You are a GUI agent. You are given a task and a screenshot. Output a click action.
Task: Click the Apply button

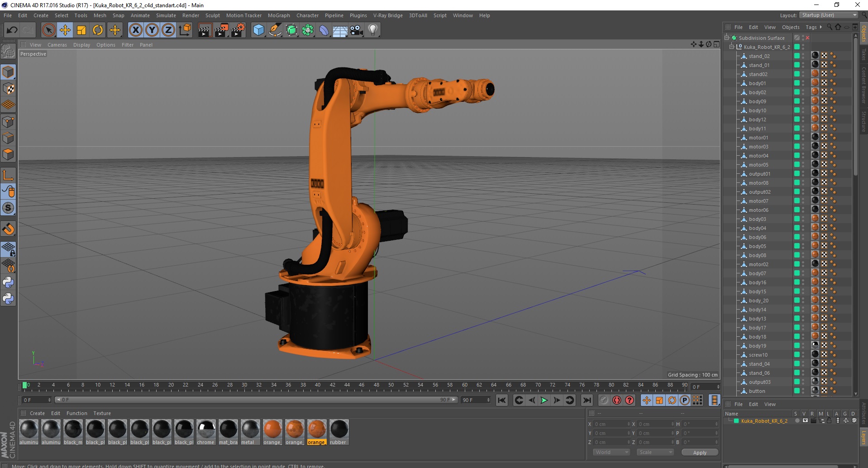pyautogui.click(x=700, y=453)
